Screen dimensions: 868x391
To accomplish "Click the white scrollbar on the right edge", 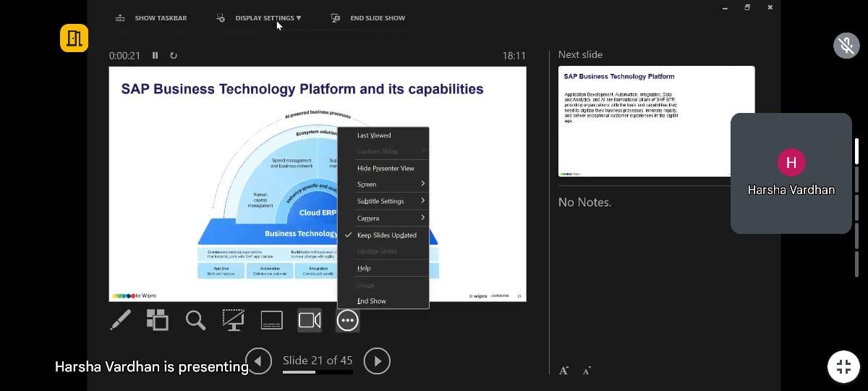I will [x=858, y=151].
